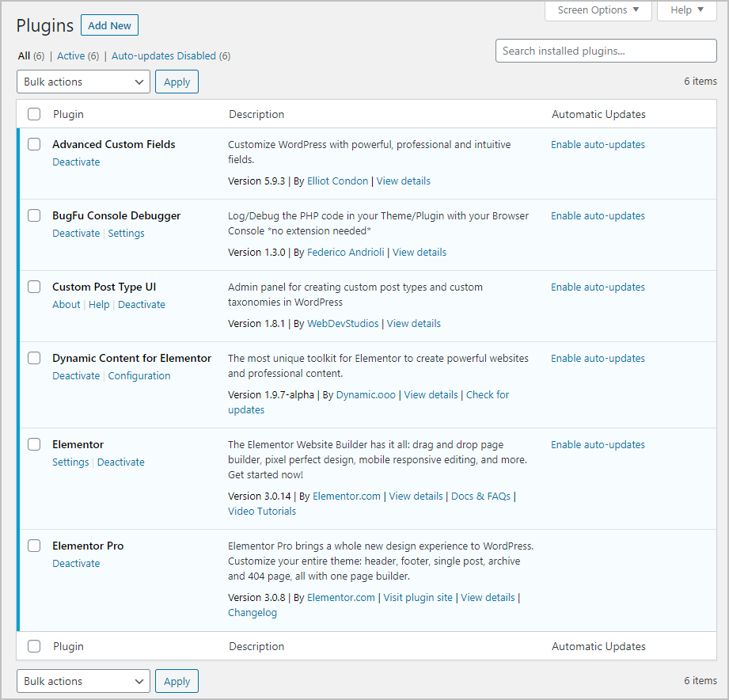Open Custom Post Type UI Help link
The height and width of the screenshot is (700, 729).
pyautogui.click(x=99, y=304)
